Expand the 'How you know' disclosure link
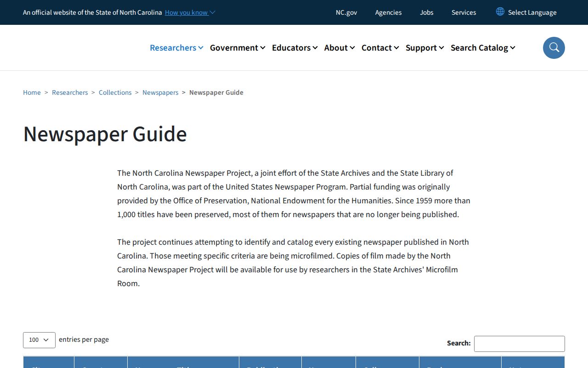588x368 pixels. point(190,12)
